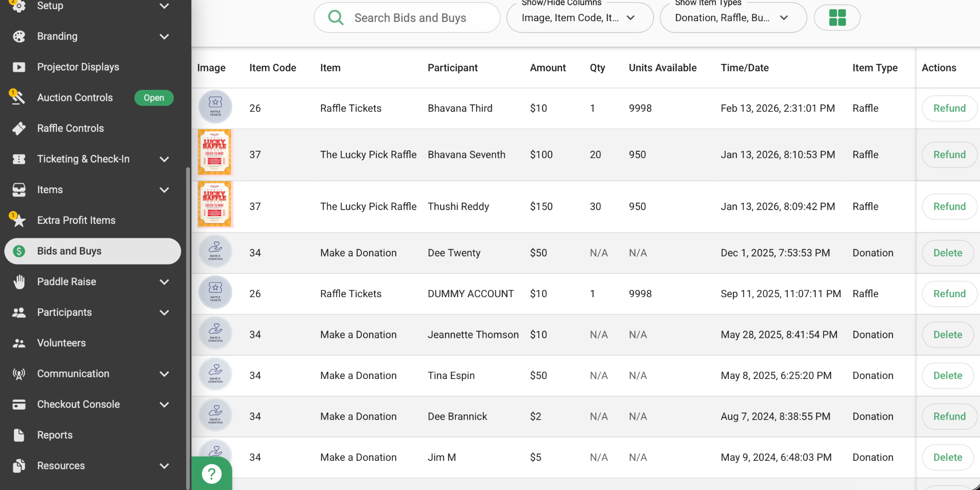This screenshot has width=980, height=490.
Task: Refund Dee Brannick's $2 donation
Action: (x=949, y=416)
